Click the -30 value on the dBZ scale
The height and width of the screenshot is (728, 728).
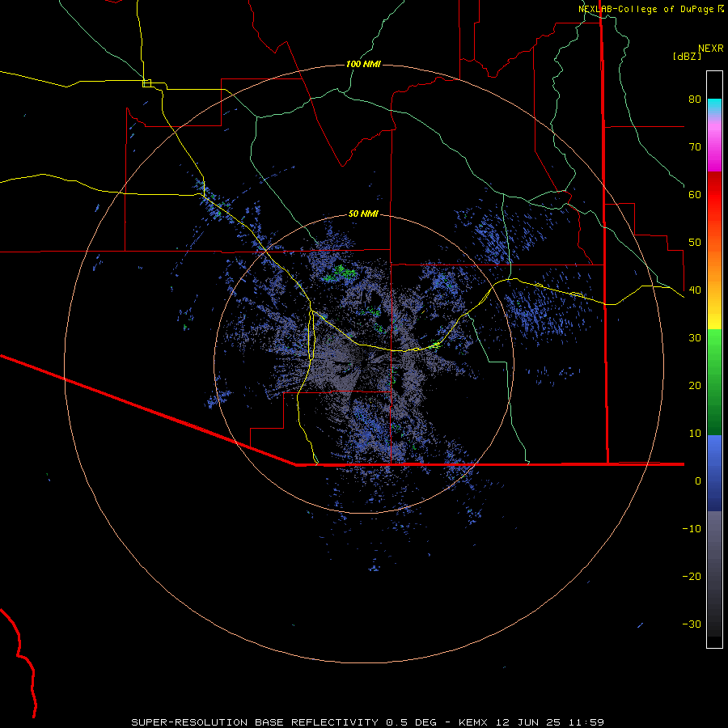pos(692,624)
